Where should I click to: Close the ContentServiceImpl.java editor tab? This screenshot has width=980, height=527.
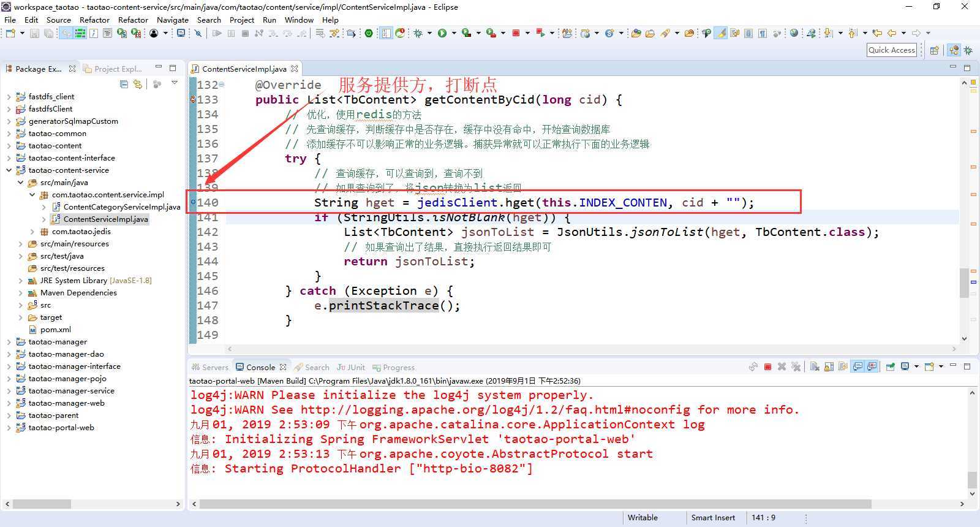(x=295, y=69)
